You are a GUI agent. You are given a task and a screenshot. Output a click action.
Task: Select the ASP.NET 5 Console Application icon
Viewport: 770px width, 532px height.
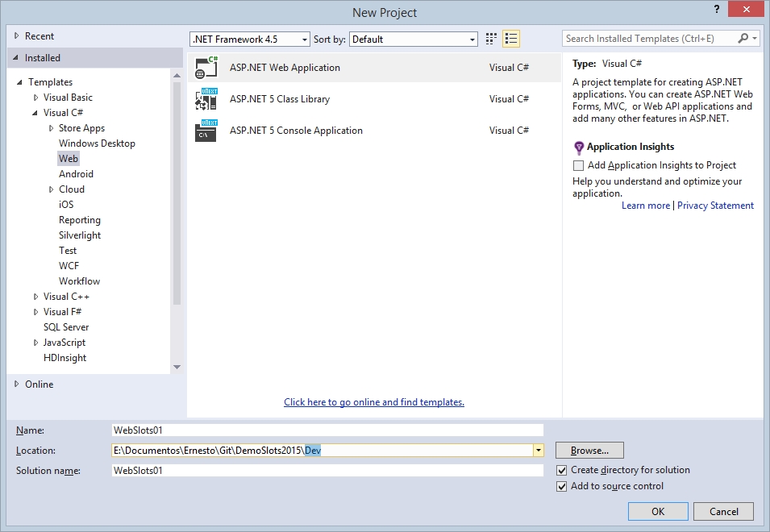point(206,130)
